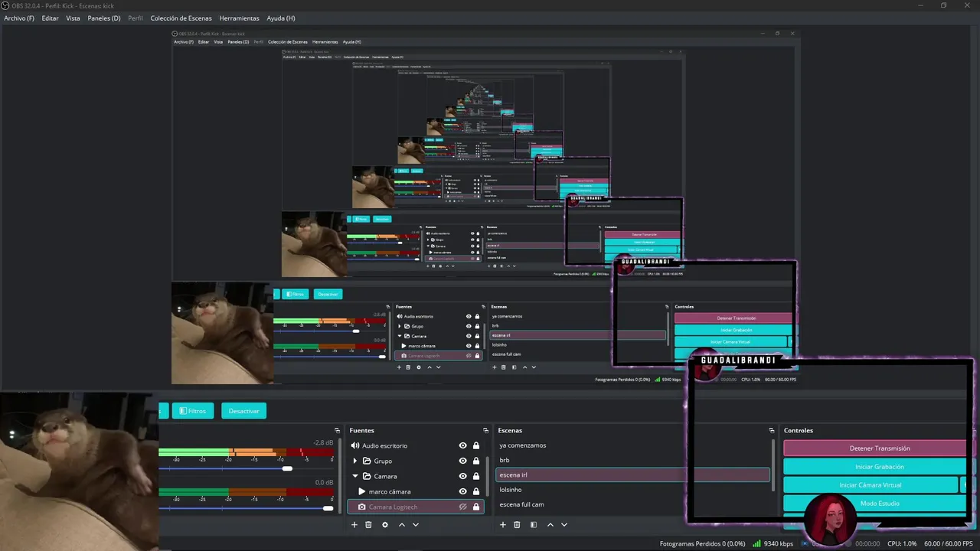The height and width of the screenshot is (551, 980).
Task: Open the Herramientas menu
Action: [239, 18]
